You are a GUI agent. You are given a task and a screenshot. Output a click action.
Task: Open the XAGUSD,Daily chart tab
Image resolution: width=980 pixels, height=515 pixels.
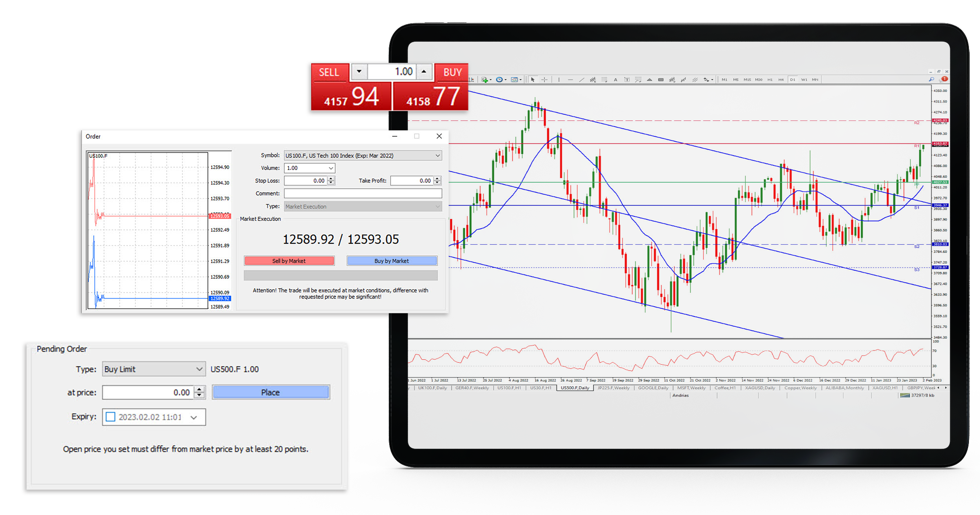coord(759,388)
